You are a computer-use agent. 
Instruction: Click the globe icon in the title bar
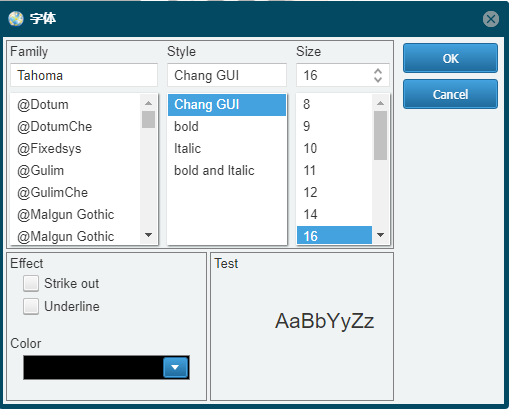(x=16, y=19)
